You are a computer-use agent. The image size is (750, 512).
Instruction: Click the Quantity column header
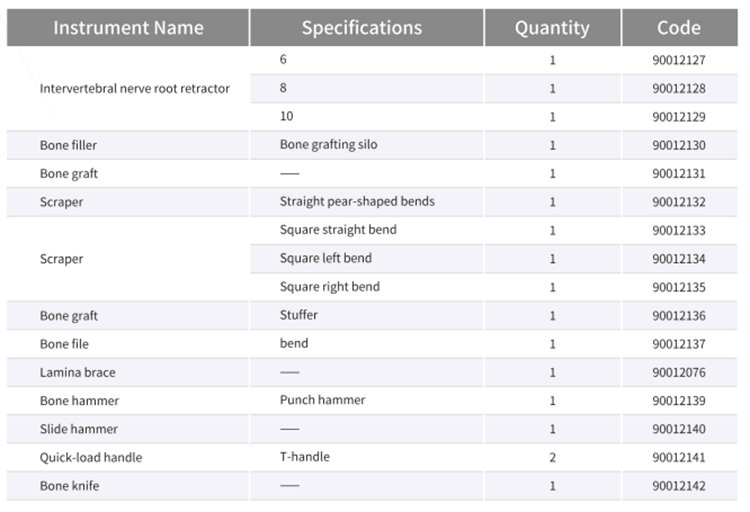tap(552, 28)
